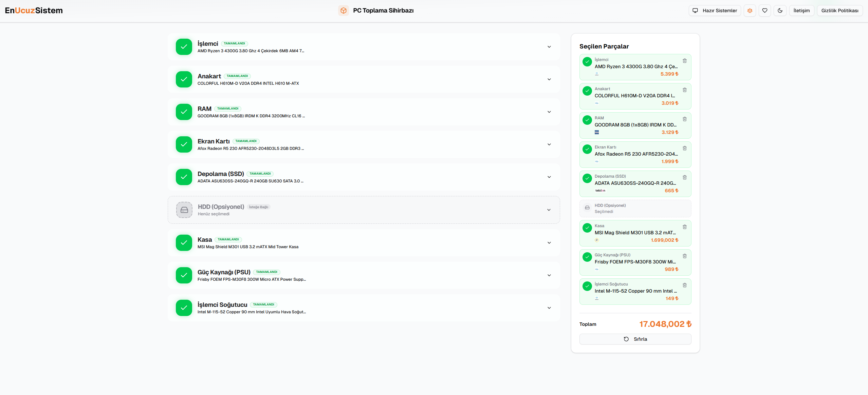Click the Sıfırla reset button
Viewport: 868px width, 395px height.
(x=635, y=339)
